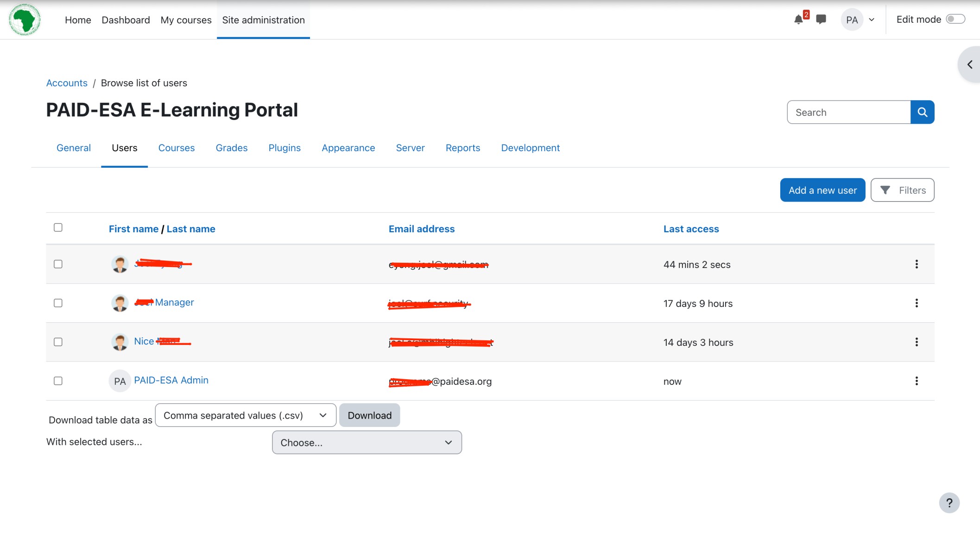The width and height of the screenshot is (980, 534).
Task: Click the search magnifier button
Action: click(923, 112)
